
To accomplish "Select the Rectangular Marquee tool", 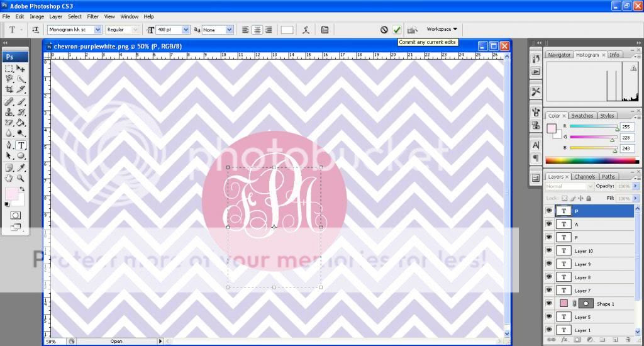I will 9,69.
